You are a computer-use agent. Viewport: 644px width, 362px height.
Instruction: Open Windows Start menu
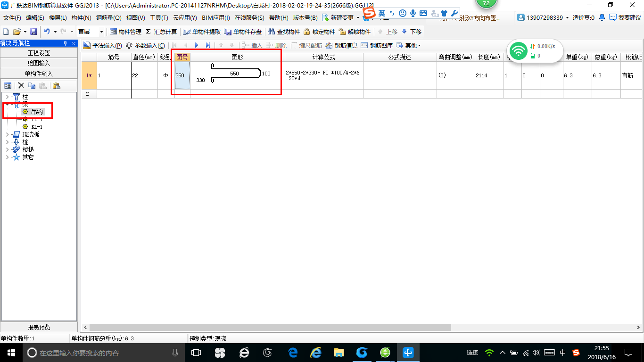(11, 352)
